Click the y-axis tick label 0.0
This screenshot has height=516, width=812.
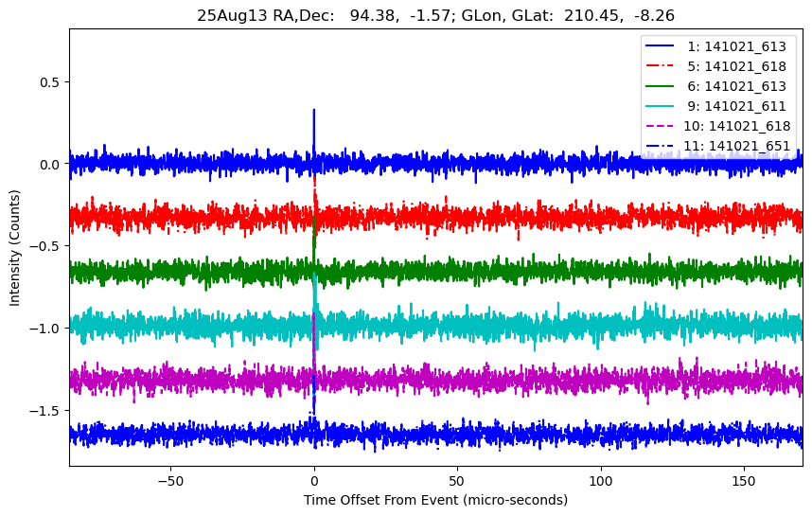click(50, 164)
